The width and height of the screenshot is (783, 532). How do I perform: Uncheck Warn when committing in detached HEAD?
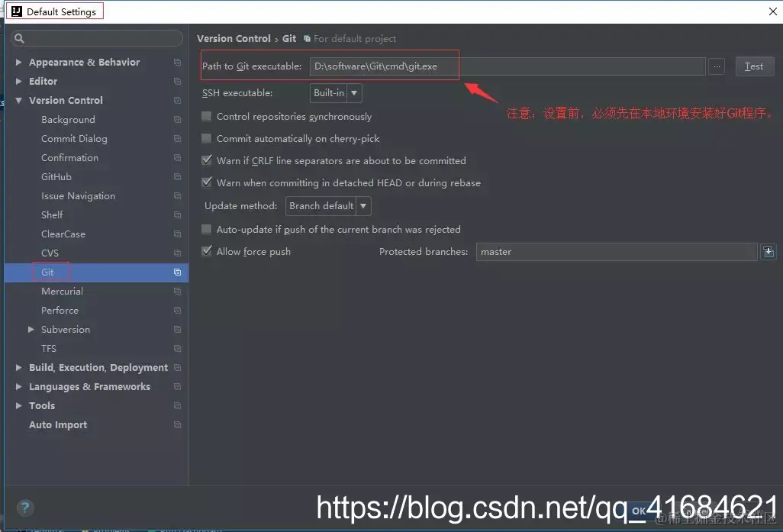coord(206,182)
